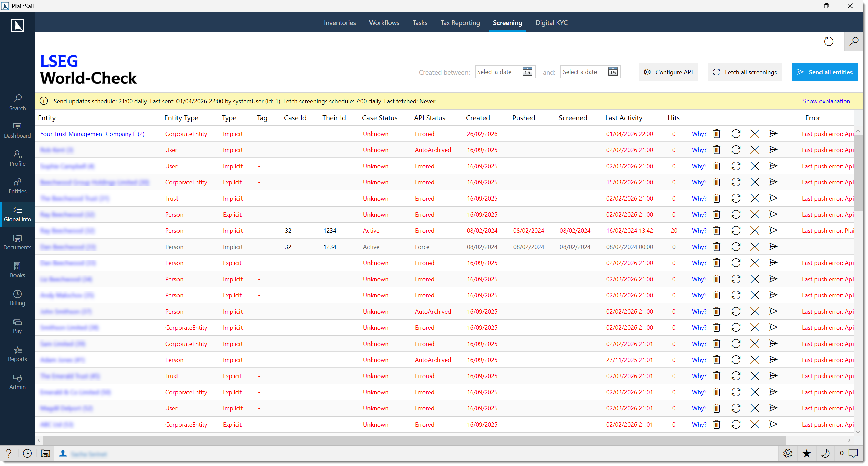This screenshot has width=868, height=466.
Task: Click the horizontal scrollbar at the bottom
Action: pyautogui.click(x=414, y=440)
